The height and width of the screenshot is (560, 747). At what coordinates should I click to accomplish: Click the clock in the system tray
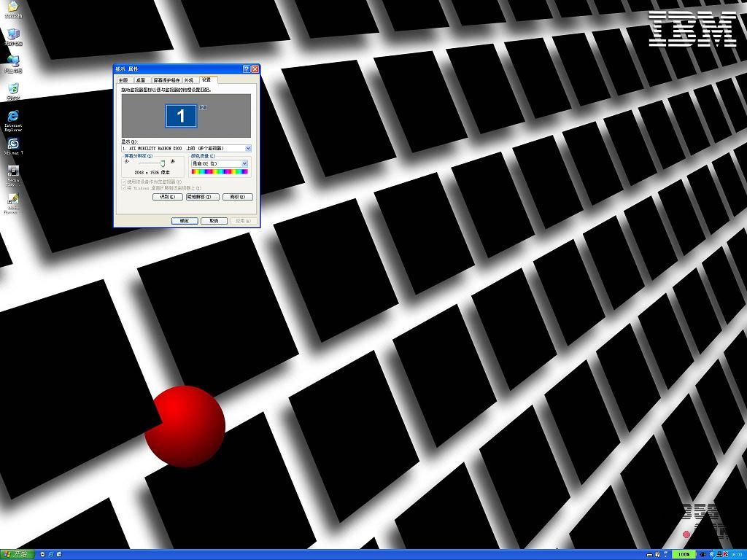(738, 555)
